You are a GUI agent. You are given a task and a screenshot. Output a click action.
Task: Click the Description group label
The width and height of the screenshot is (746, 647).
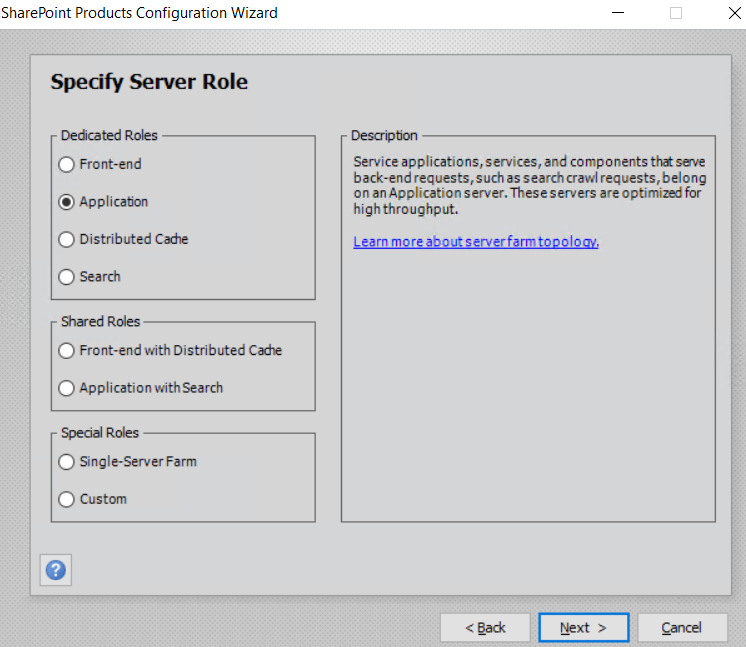384,136
